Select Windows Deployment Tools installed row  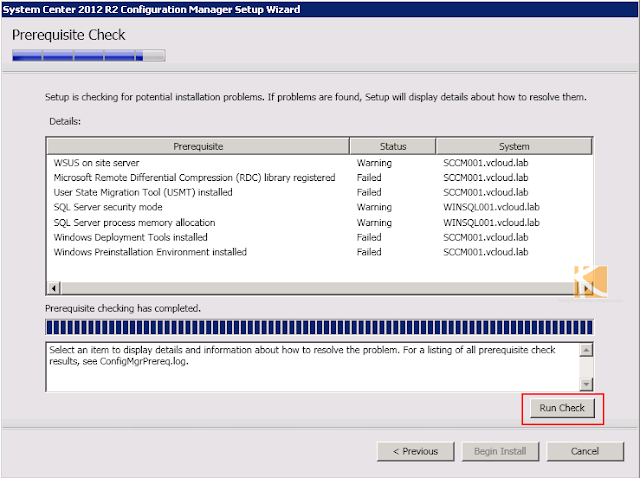[320, 237]
